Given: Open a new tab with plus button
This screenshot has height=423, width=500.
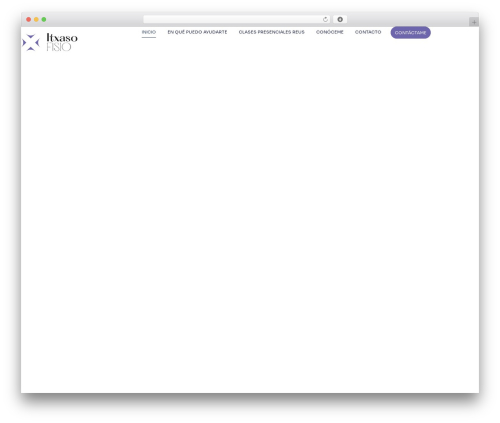Looking at the screenshot, I should pos(474,22).
